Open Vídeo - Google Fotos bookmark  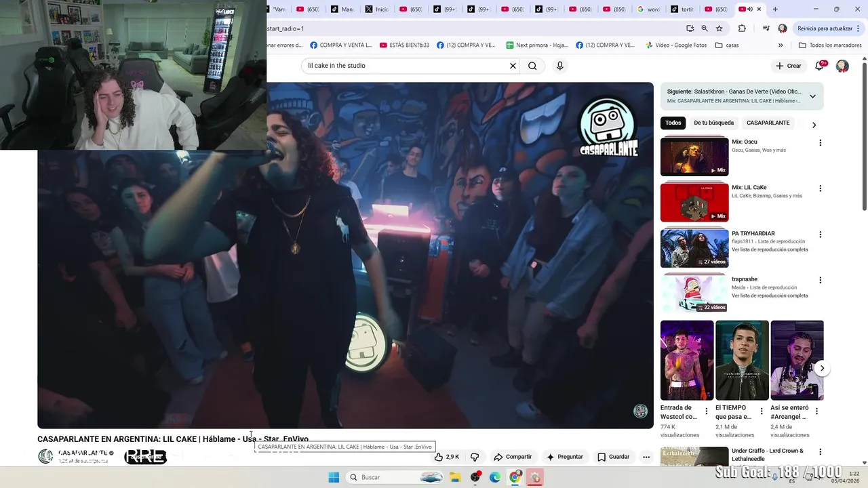point(676,45)
